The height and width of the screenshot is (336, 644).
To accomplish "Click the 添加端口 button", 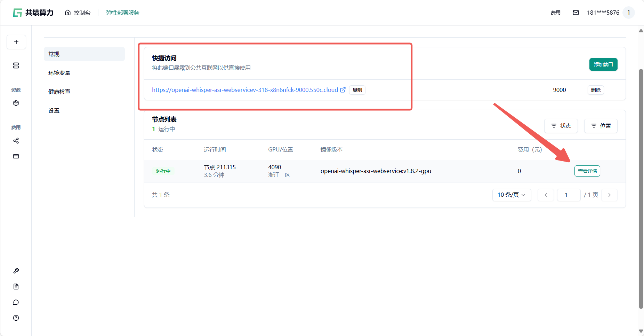I will pyautogui.click(x=603, y=64).
